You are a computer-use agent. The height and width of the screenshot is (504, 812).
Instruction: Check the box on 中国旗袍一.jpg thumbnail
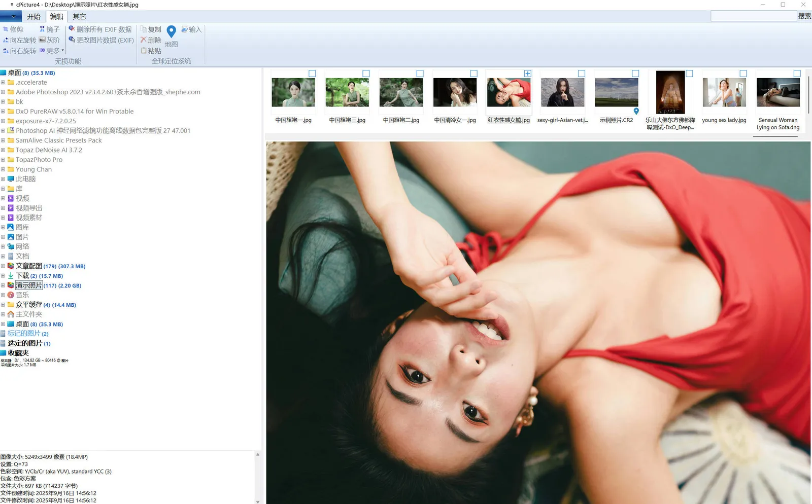[x=312, y=74]
